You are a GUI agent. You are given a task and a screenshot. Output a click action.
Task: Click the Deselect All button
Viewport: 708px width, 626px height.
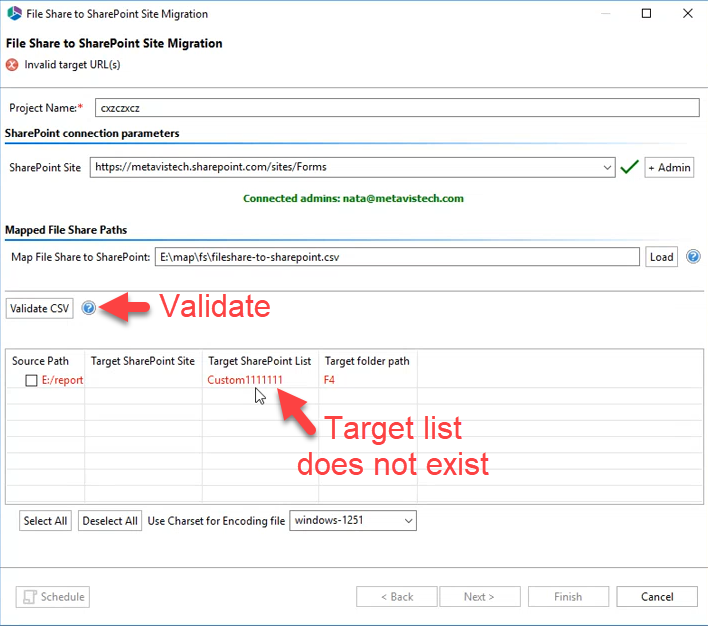110,521
